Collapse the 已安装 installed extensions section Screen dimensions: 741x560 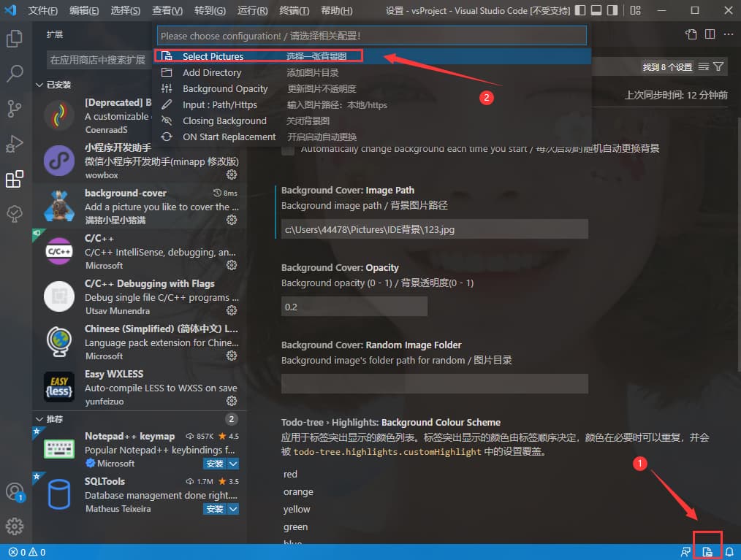(40, 85)
